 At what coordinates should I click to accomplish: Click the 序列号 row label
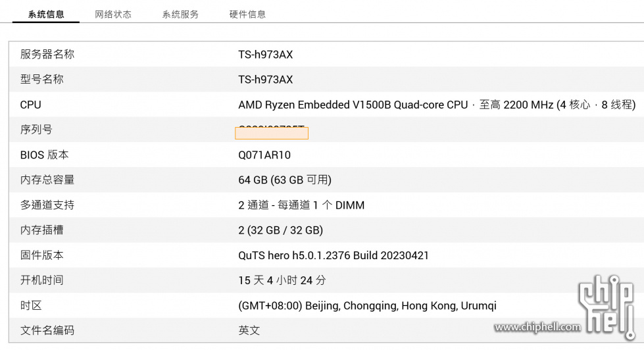36,130
